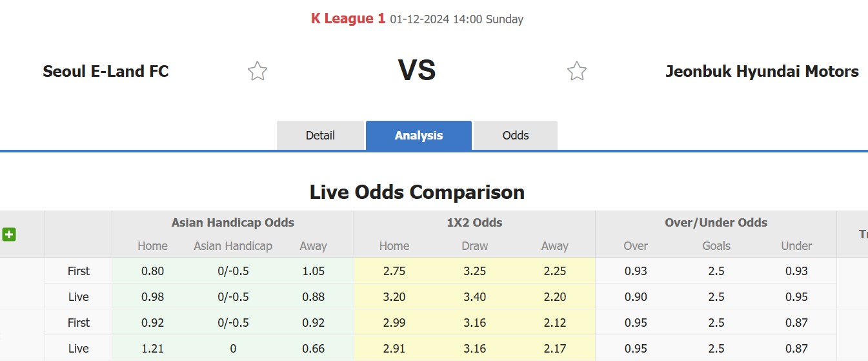Click the live Asian handicap home odds 1.21
The image size is (868, 361).
(153, 349)
